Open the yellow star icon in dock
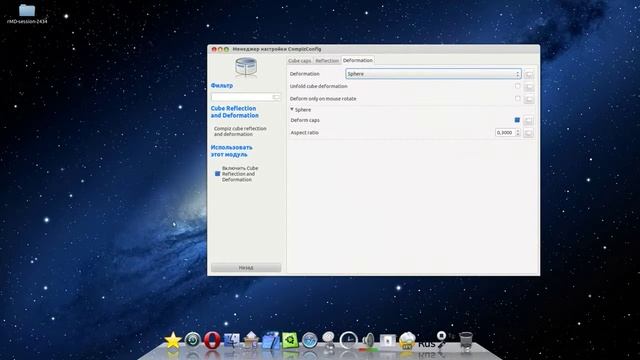This screenshot has height=360, width=640. click(173, 340)
